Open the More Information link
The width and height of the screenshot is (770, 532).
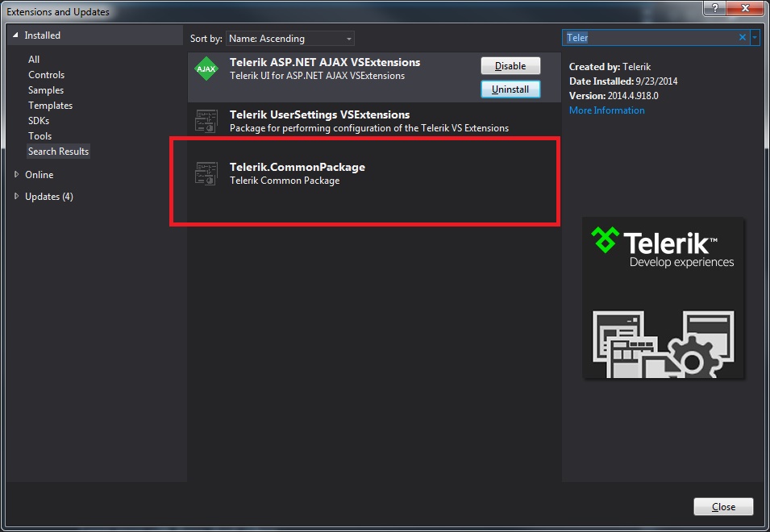[x=606, y=110]
